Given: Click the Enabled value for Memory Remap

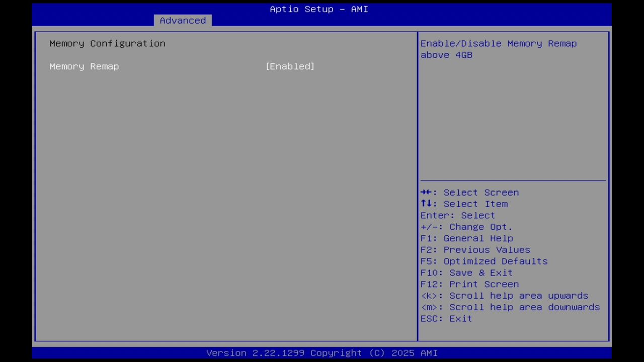Looking at the screenshot, I should (x=290, y=66).
